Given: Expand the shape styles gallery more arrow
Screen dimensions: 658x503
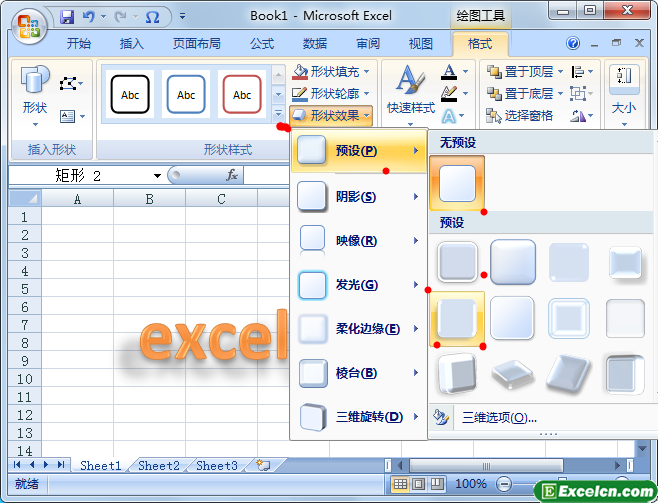Looking at the screenshot, I should point(278,113).
